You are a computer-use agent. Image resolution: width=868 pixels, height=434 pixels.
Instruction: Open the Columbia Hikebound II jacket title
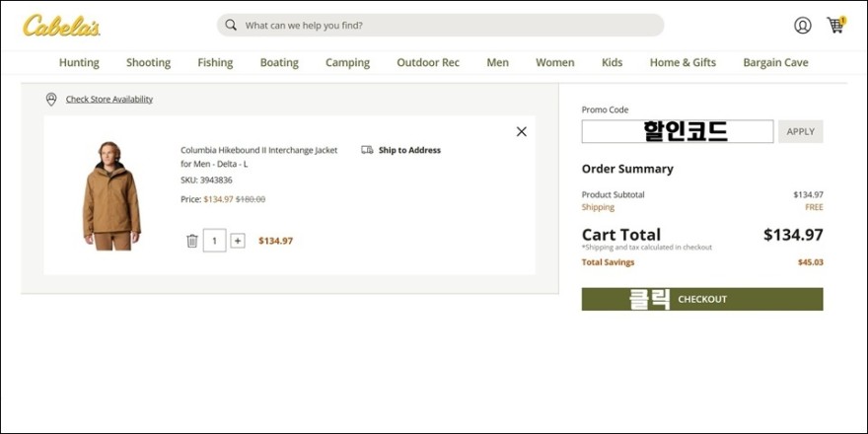(x=258, y=157)
